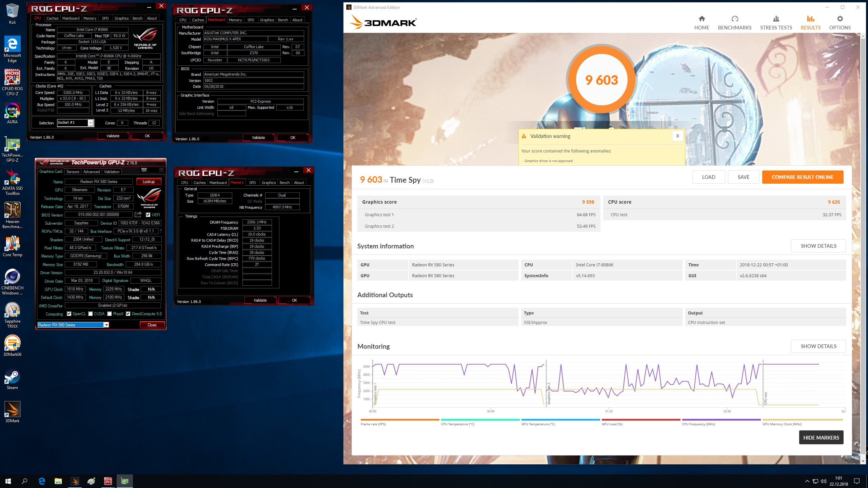
Task: Toggle DirectCompute 5.0 checkbox in GPU-Z
Action: pos(128,314)
